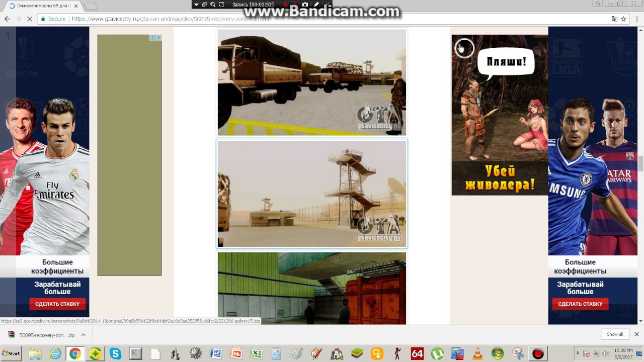Open Windows Explorer from taskbar
Image resolution: width=644 pixels, height=362 pixels.
35,353
